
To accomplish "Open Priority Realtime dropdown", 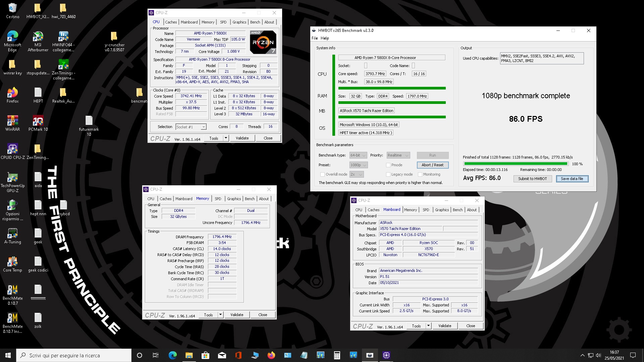I will point(398,155).
